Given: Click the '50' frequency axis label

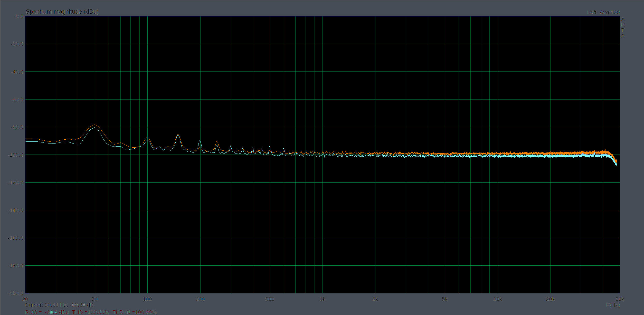Looking at the screenshot, I should [95, 299].
